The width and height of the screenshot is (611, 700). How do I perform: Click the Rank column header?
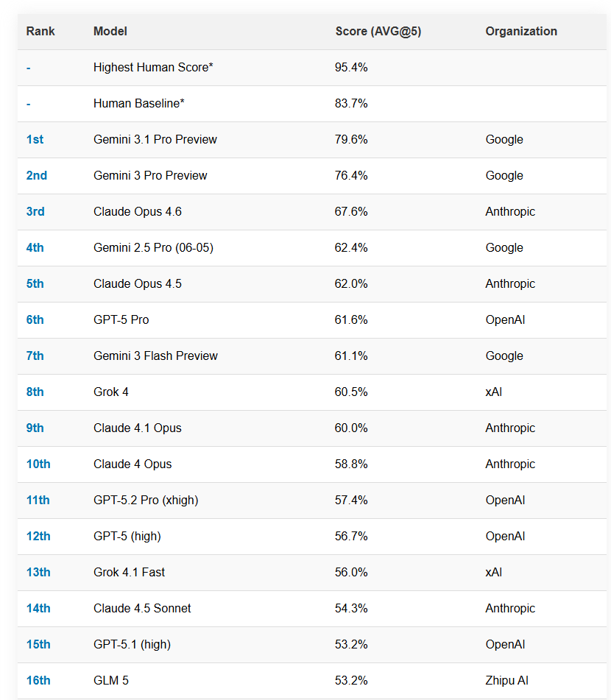[x=40, y=32]
